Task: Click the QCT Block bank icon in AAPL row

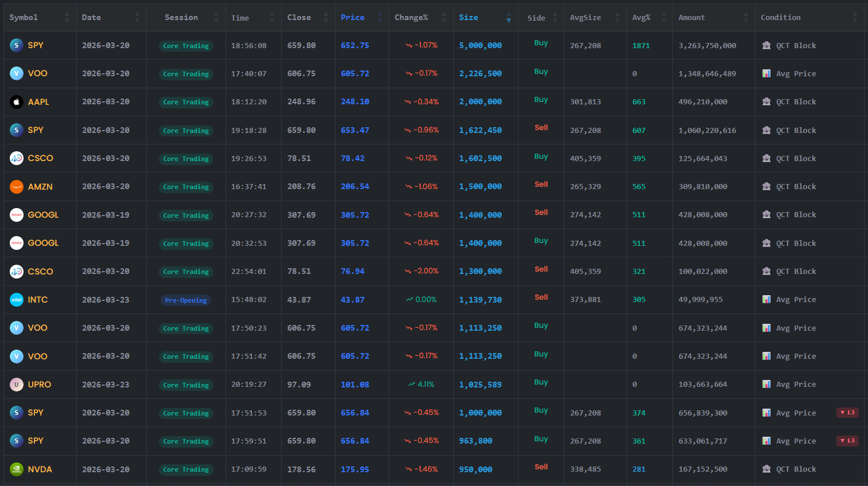Action: pyautogui.click(x=766, y=102)
